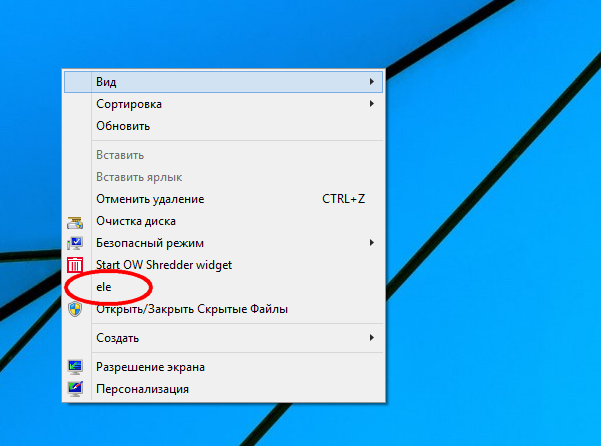Open the Создать menu entry
Screen dimensions: 601x446
tap(223, 338)
